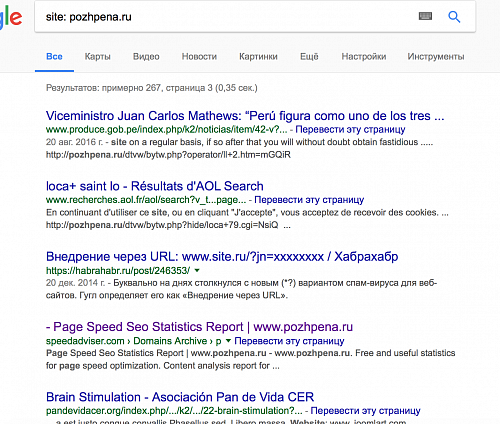Open the on-screen keyboard icon
The height and width of the screenshot is (424, 500).
(x=425, y=16)
